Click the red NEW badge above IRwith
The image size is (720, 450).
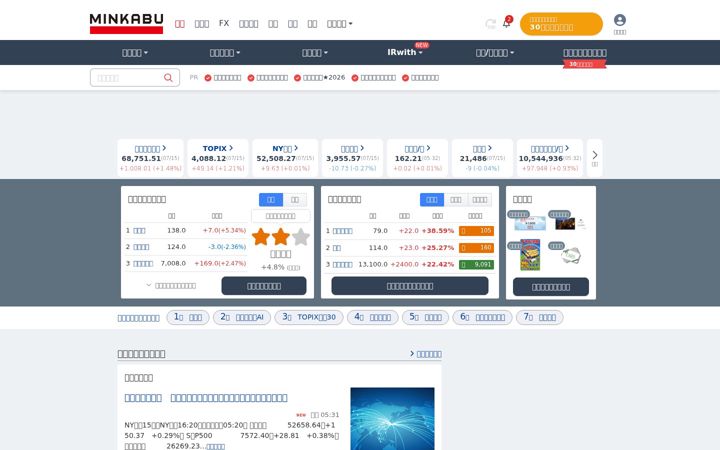pos(422,45)
